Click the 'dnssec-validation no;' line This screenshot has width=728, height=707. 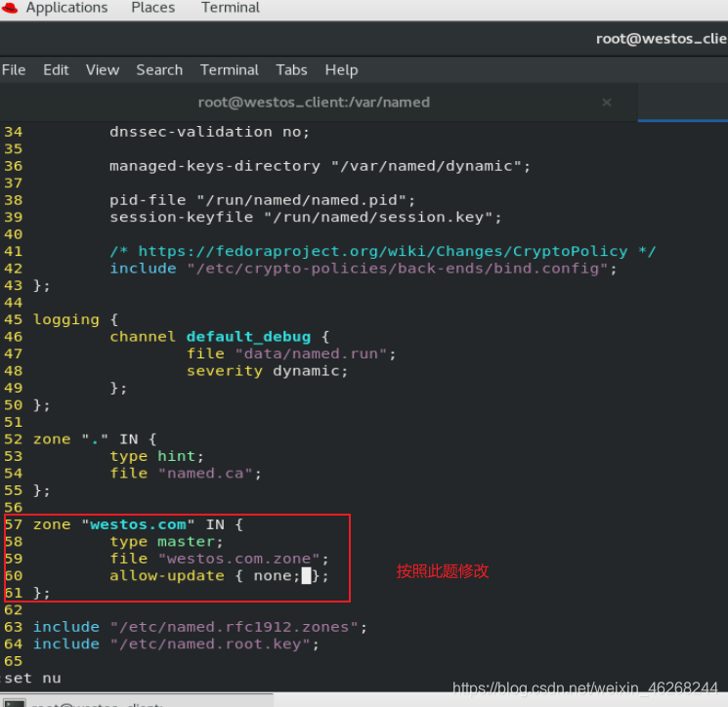209,132
